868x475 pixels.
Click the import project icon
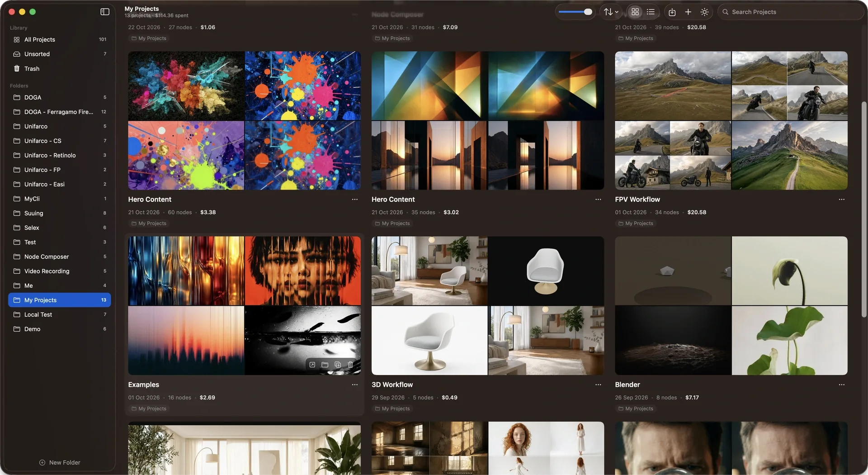point(672,12)
